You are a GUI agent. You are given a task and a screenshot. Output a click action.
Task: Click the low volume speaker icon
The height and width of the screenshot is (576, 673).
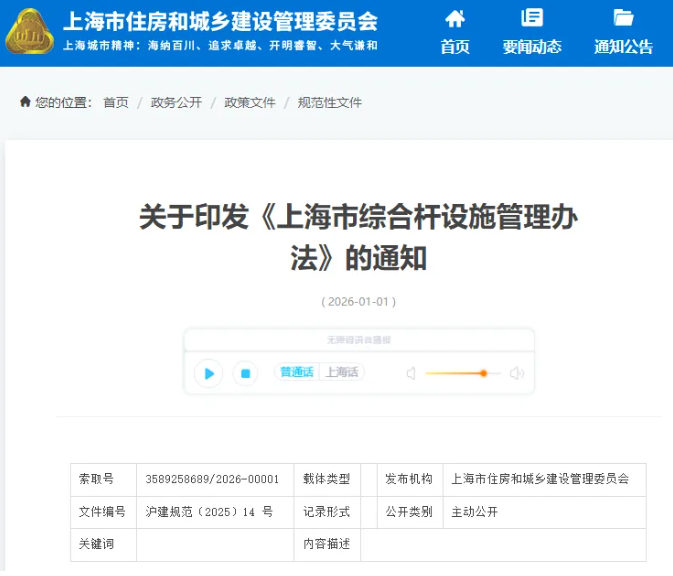point(410,374)
